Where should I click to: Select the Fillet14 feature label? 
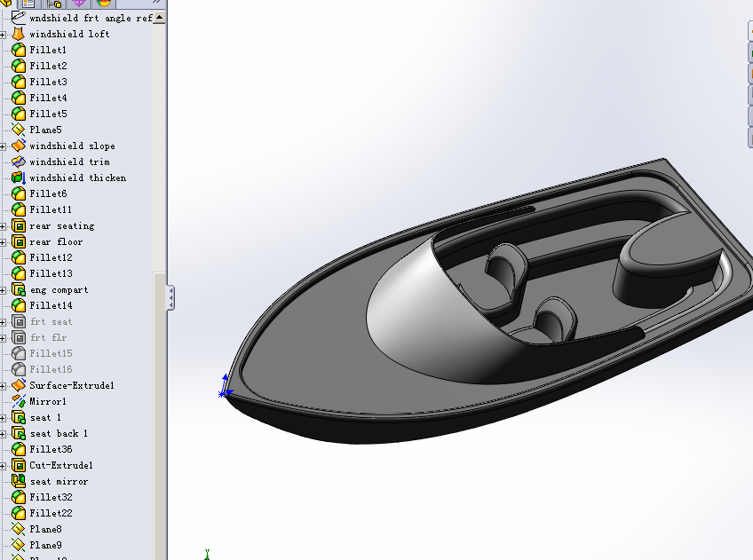click(x=51, y=305)
